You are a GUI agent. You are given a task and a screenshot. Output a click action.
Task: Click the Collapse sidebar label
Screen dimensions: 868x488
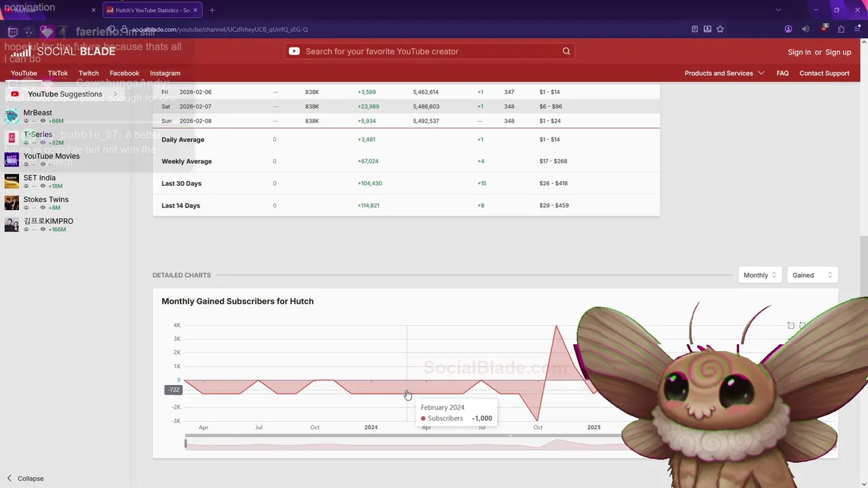click(31, 479)
